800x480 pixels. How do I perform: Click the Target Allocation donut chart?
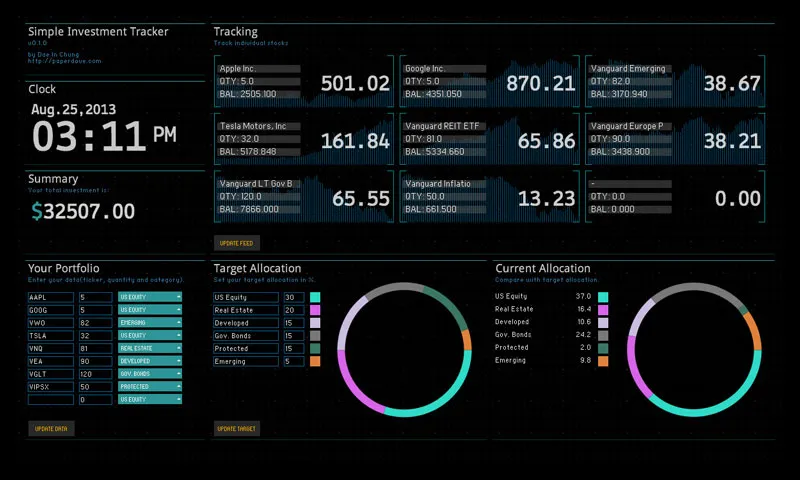tap(404, 349)
